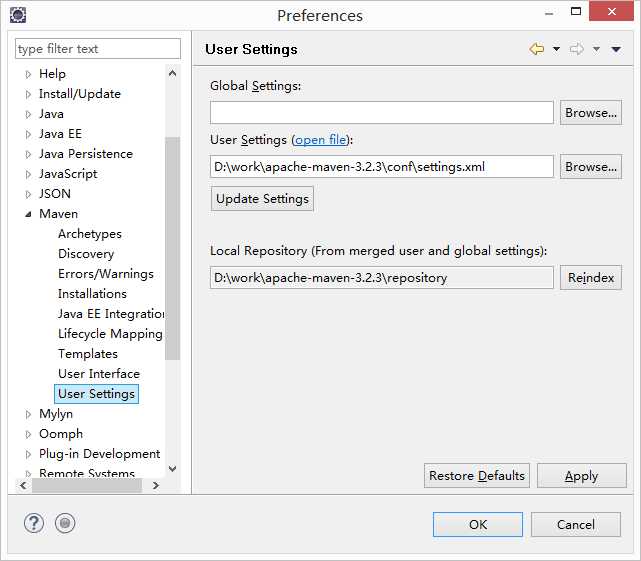Click the Apply button
The height and width of the screenshot is (561, 641).
click(581, 476)
